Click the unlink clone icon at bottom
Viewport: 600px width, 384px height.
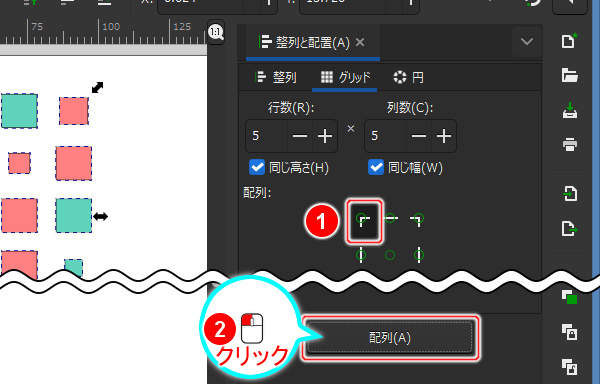tap(569, 366)
